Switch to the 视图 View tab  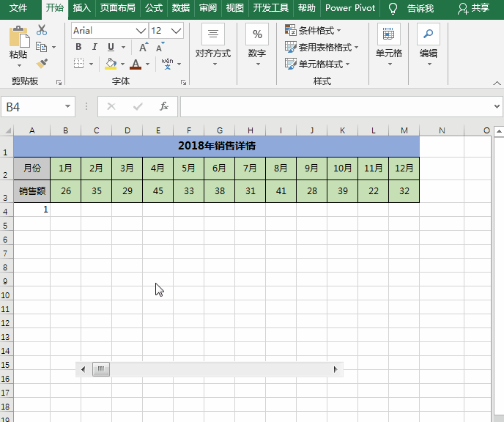point(234,8)
